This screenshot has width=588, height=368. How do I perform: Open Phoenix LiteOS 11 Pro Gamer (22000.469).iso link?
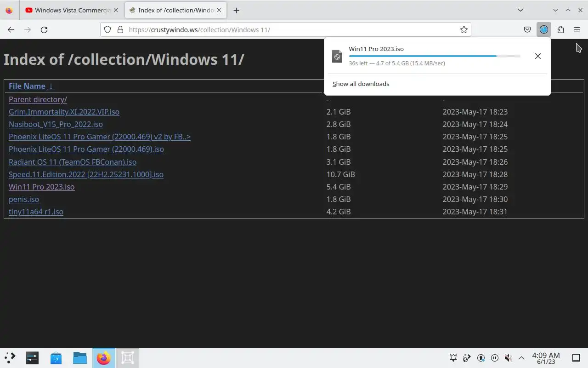(86, 149)
